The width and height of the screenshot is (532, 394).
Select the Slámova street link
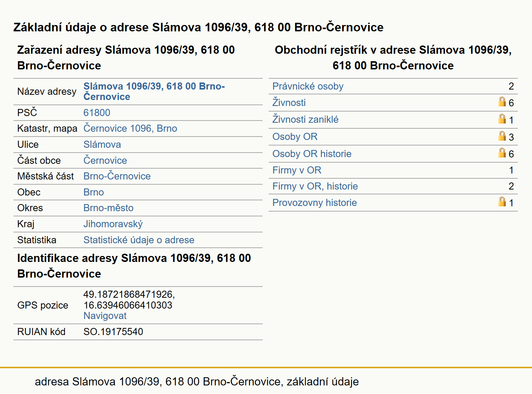[x=102, y=144]
